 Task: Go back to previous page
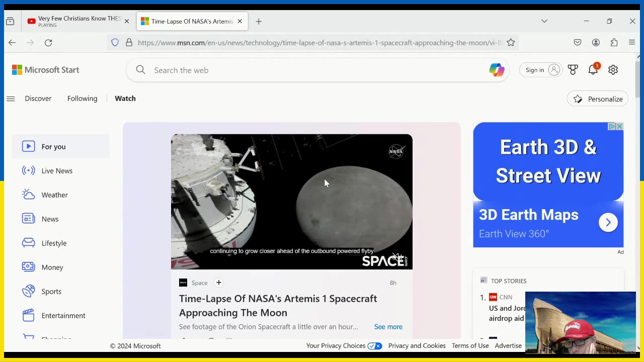(x=12, y=43)
